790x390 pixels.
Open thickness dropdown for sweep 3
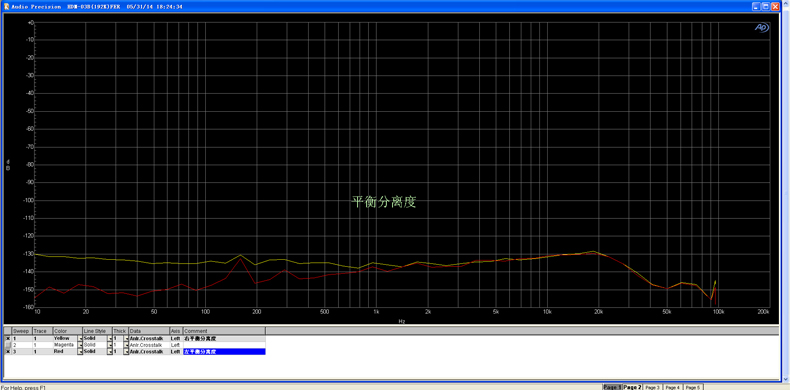click(126, 351)
